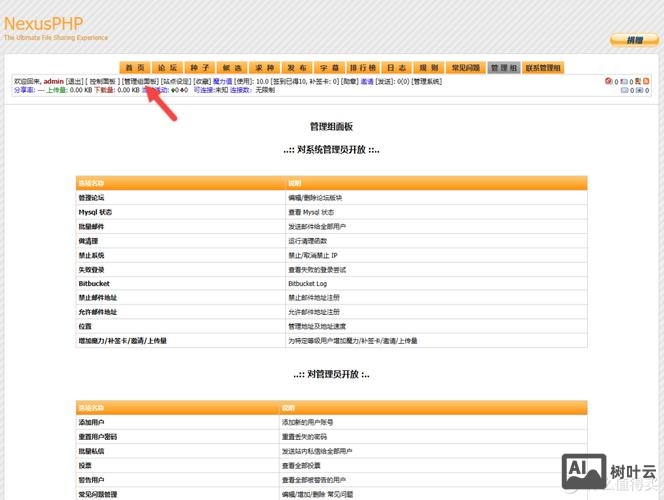Open the 管理系统 link
Image resolution: width=664 pixels, height=500 pixels.
[427, 81]
